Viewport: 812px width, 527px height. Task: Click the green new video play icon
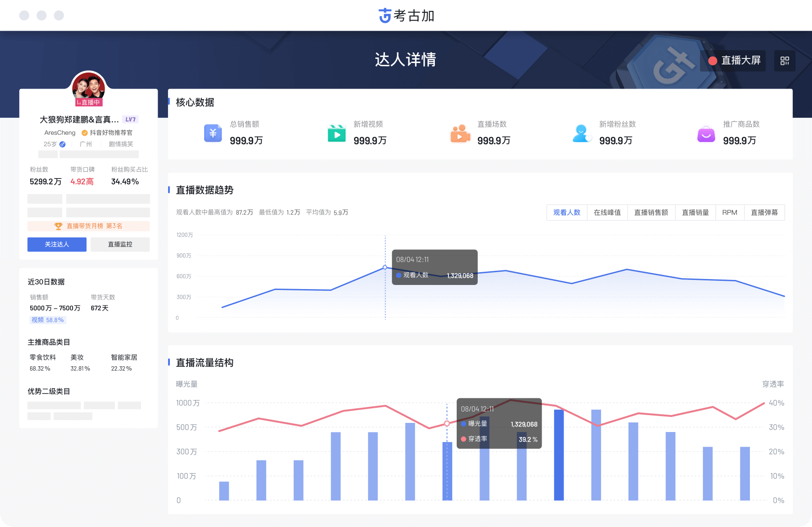(337, 133)
